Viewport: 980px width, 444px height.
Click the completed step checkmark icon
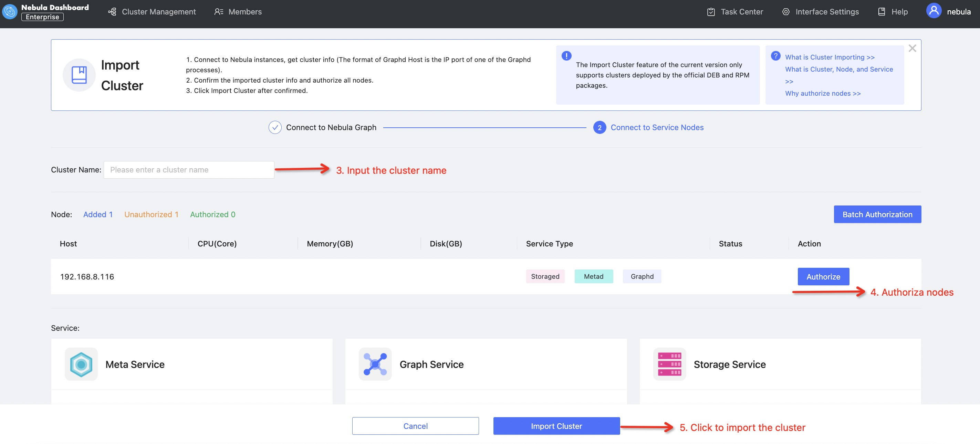click(x=275, y=127)
